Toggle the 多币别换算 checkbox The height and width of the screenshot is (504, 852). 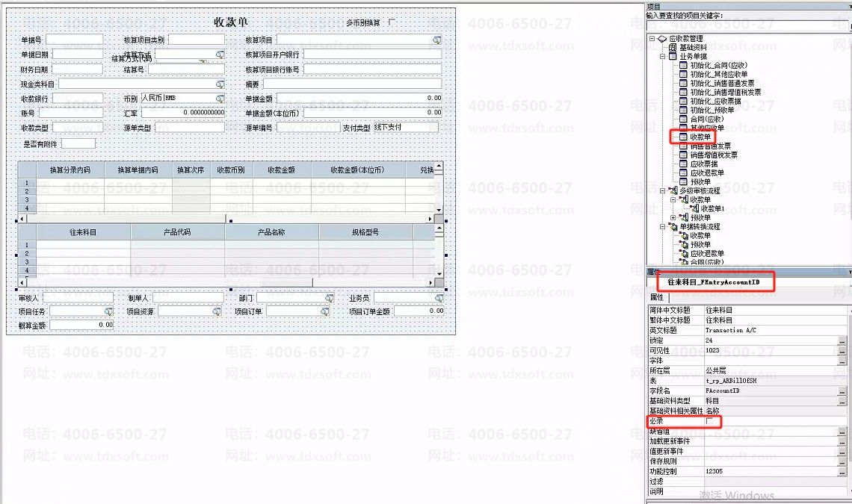[x=392, y=22]
